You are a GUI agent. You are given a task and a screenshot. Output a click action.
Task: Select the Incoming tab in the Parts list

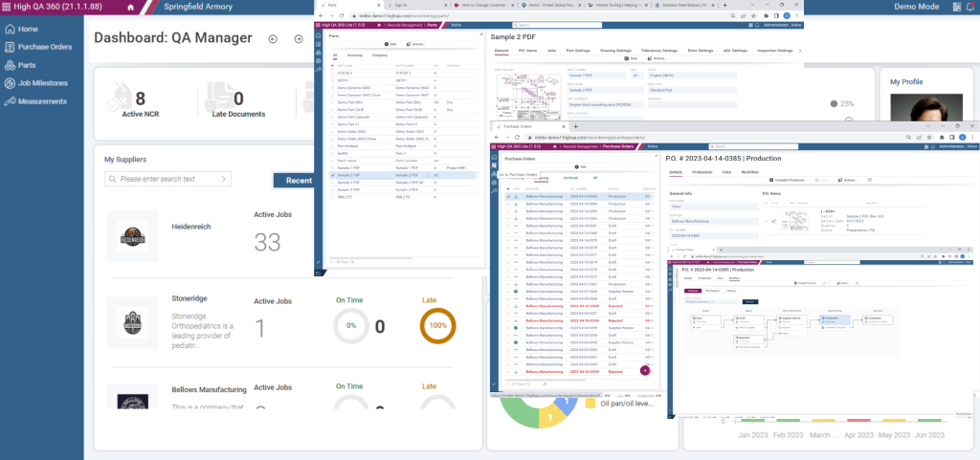tap(355, 55)
